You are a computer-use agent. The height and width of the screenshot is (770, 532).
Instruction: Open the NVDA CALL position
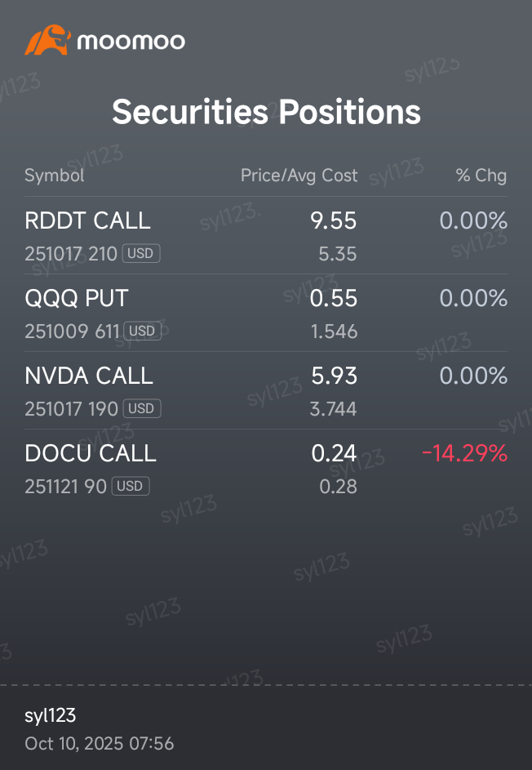pos(266,390)
